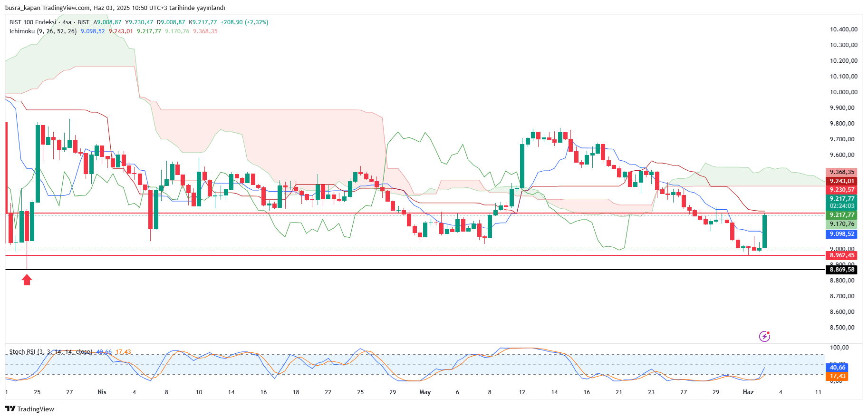The height and width of the screenshot is (418, 868).
Task: Click the 8.500,00 price axis label
Action: point(842,328)
